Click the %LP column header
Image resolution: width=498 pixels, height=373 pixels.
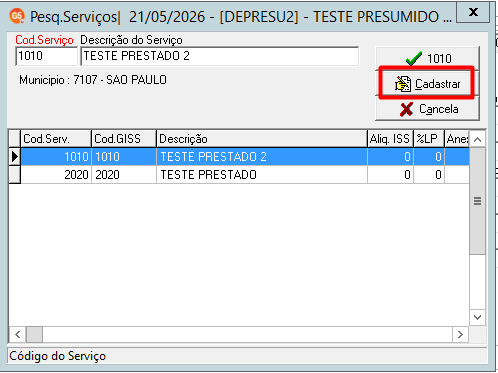[429, 139]
